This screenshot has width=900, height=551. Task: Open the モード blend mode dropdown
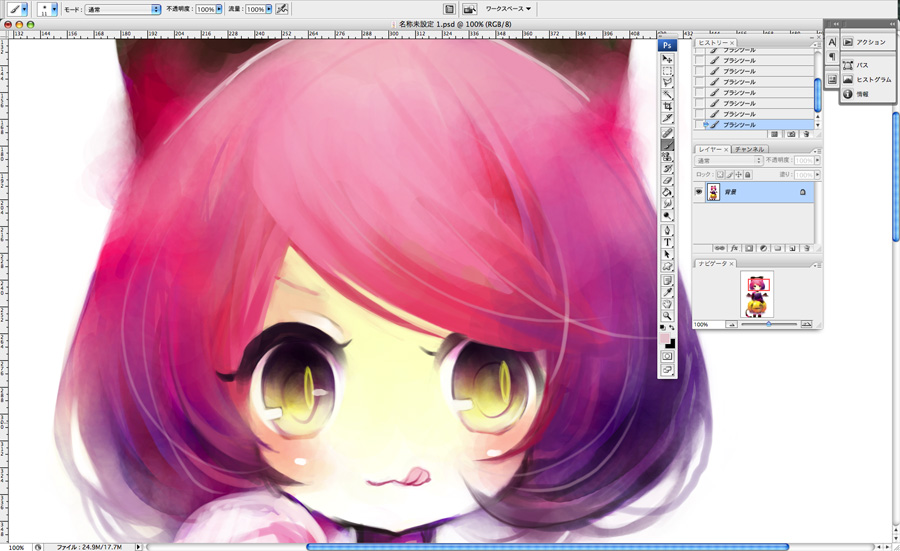(x=123, y=10)
